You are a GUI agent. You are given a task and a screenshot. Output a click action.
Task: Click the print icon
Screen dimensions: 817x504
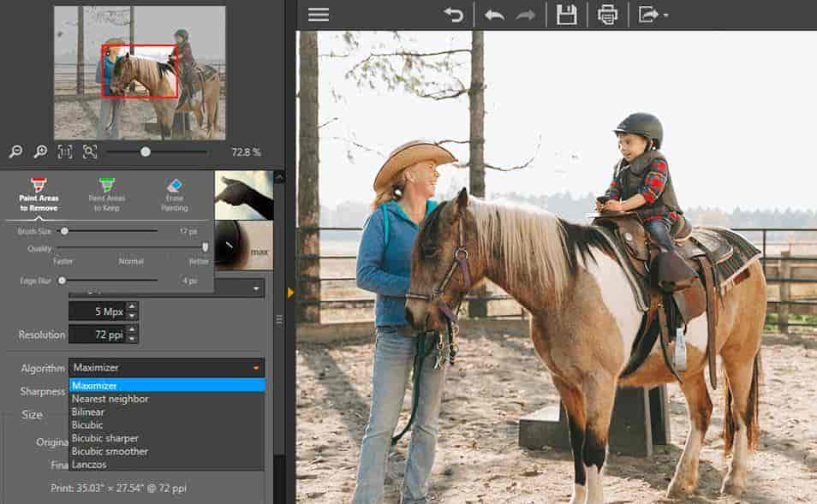click(607, 15)
